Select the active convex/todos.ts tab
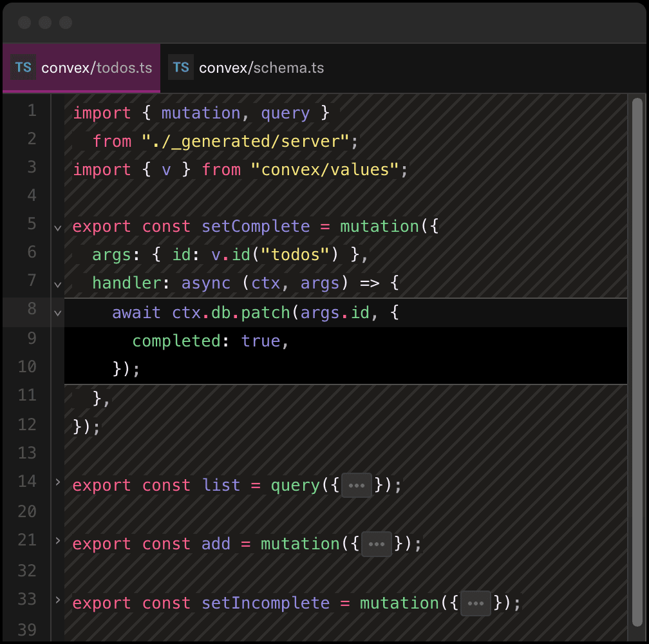649x644 pixels. click(97, 67)
